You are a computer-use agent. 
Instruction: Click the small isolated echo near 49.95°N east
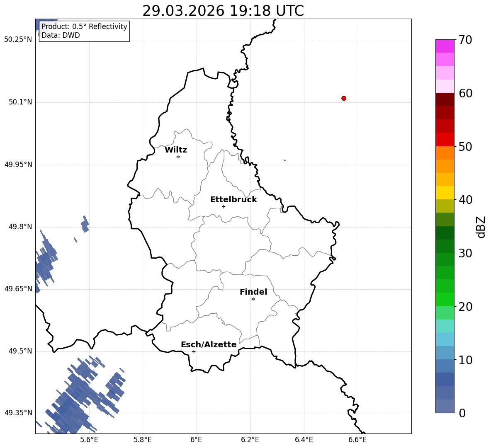point(284,160)
